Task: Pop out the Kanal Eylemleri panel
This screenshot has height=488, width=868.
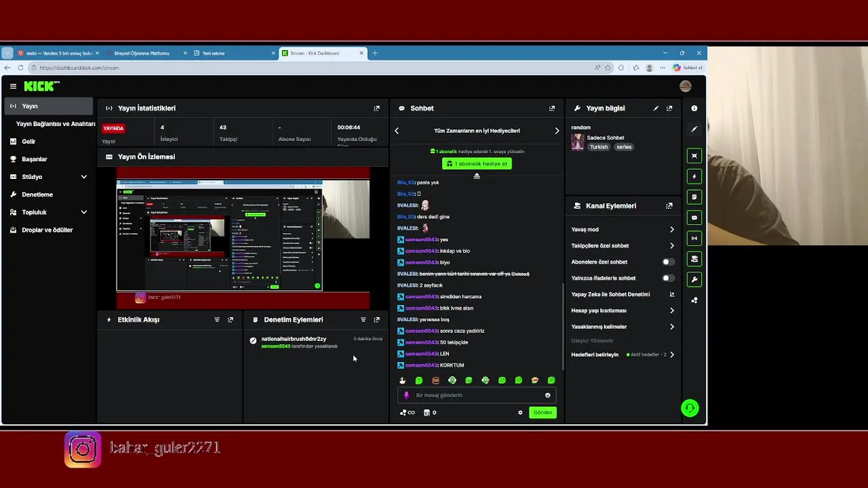Action: 669,206
